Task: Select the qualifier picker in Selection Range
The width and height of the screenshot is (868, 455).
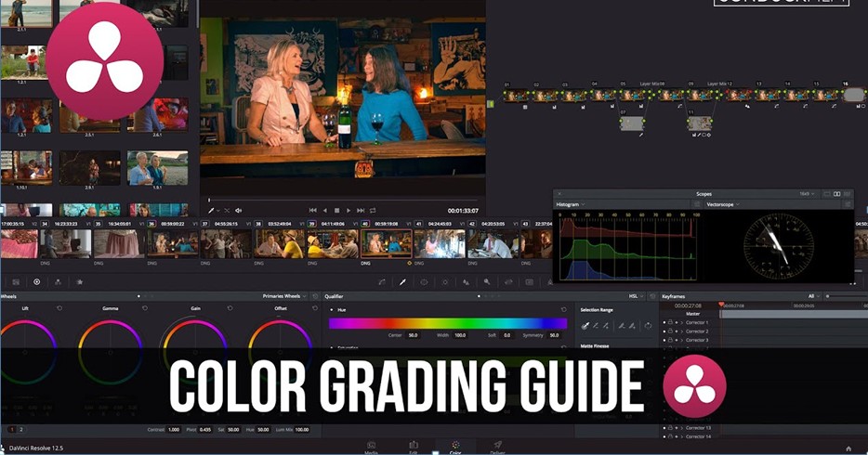Action: [x=585, y=326]
